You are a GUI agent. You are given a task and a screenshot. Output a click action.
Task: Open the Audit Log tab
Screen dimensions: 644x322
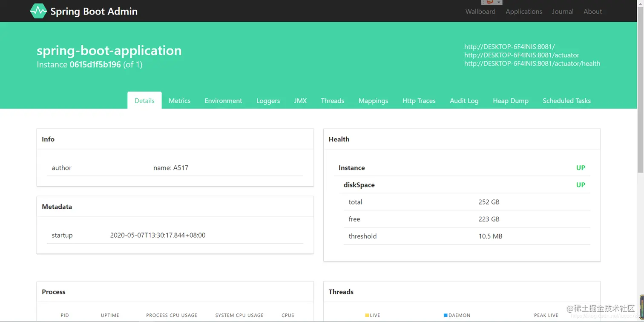click(x=464, y=101)
